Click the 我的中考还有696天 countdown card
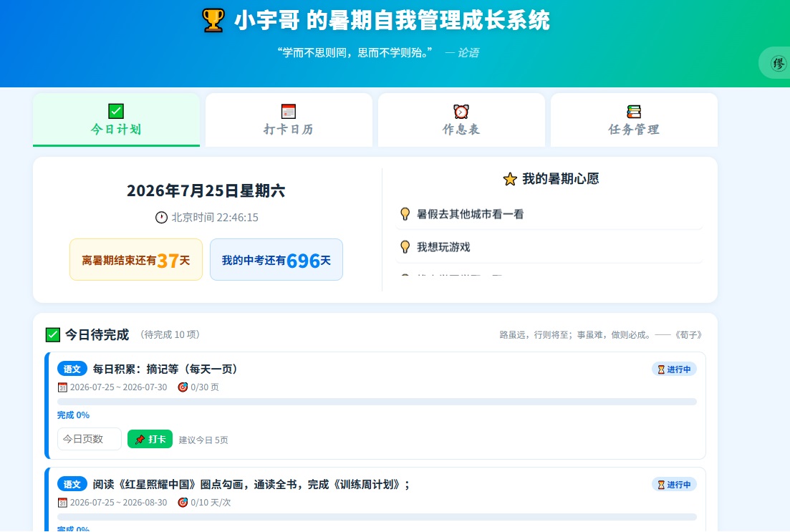 pos(276,260)
